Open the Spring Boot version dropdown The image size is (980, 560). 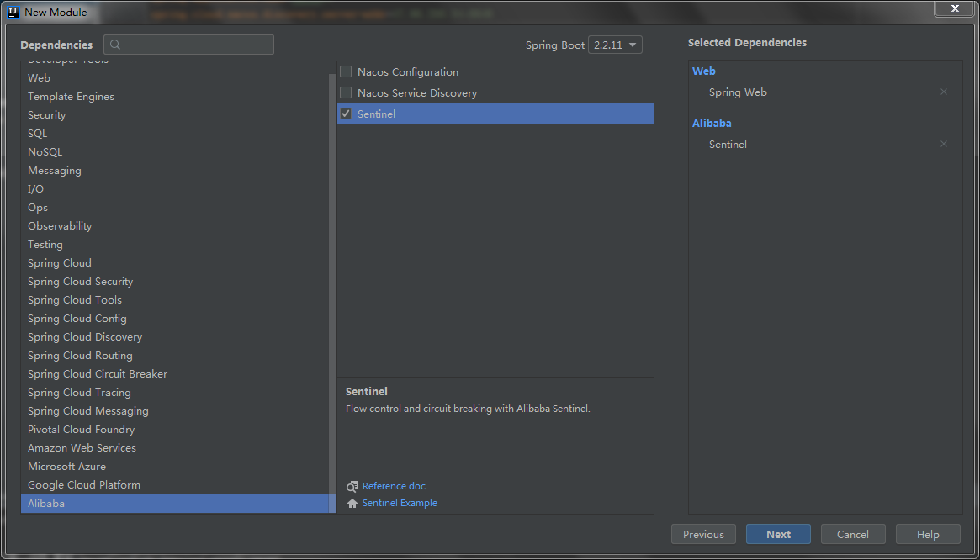pyautogui.click(x=615, y=45)
